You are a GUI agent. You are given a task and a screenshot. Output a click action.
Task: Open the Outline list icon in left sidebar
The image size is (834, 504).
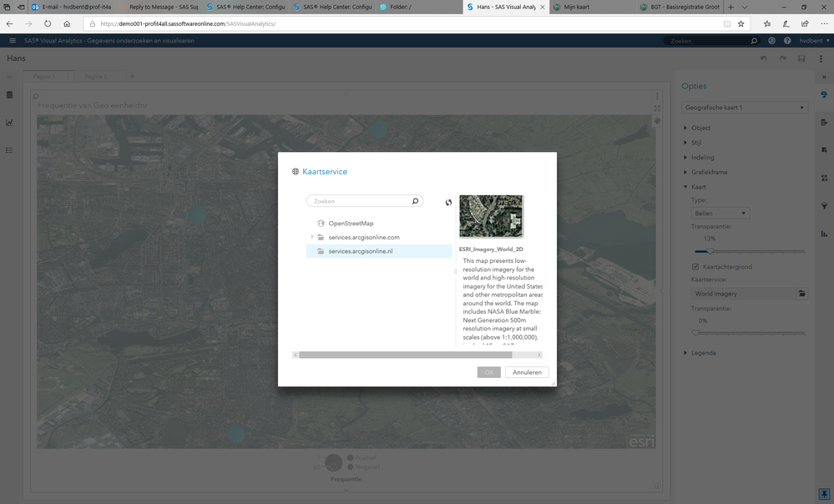[x=9, y=150]
